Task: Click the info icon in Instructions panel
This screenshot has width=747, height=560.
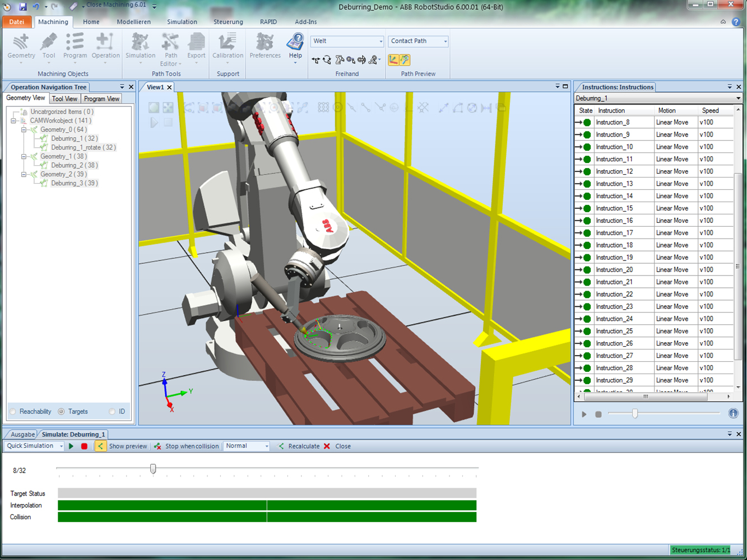Action: [x=734, y=413]
